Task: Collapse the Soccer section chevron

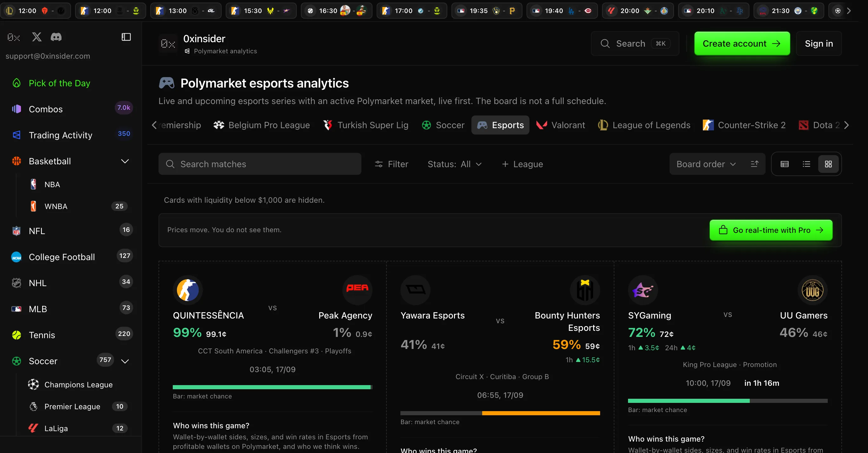Action: coord(125,361)
